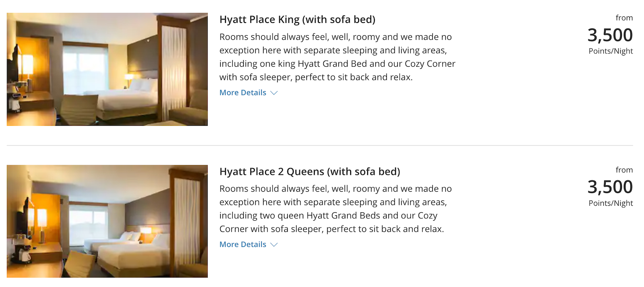Click the 2 Queens room description text
The width and height of the screenshot is (644, 287).
click(335, 209)
